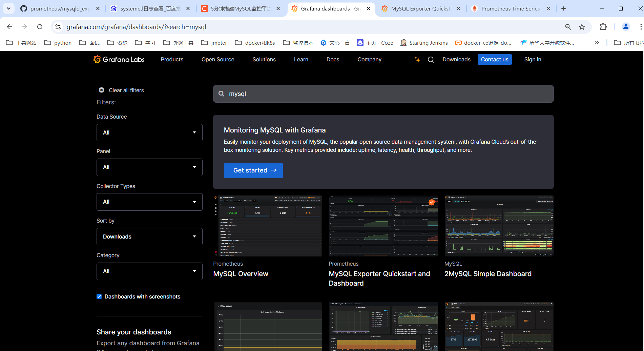The height and width of the screenshot is (351, 644).
Task: Open the Sort by Downloads dropdown
Action: (x=149, y=237)
